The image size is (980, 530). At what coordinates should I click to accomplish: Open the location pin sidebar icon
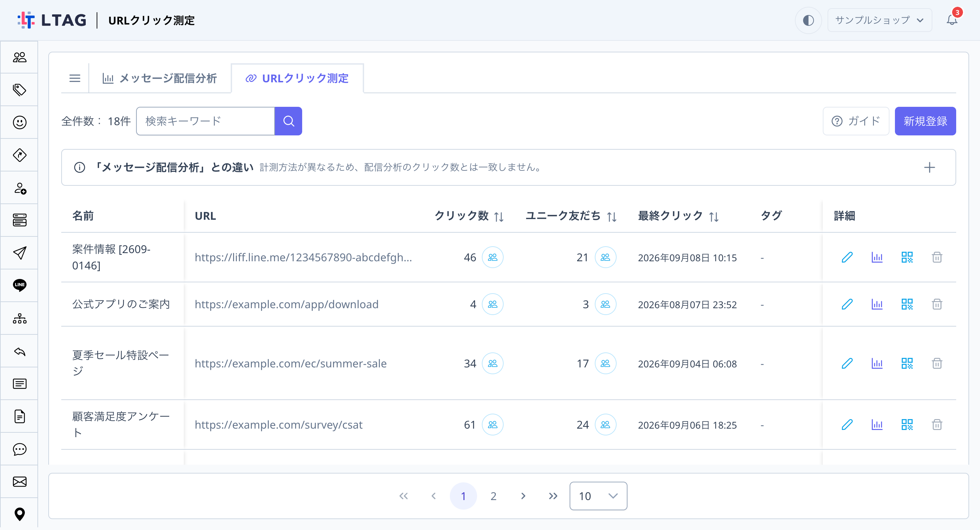(x=19, y=514)
